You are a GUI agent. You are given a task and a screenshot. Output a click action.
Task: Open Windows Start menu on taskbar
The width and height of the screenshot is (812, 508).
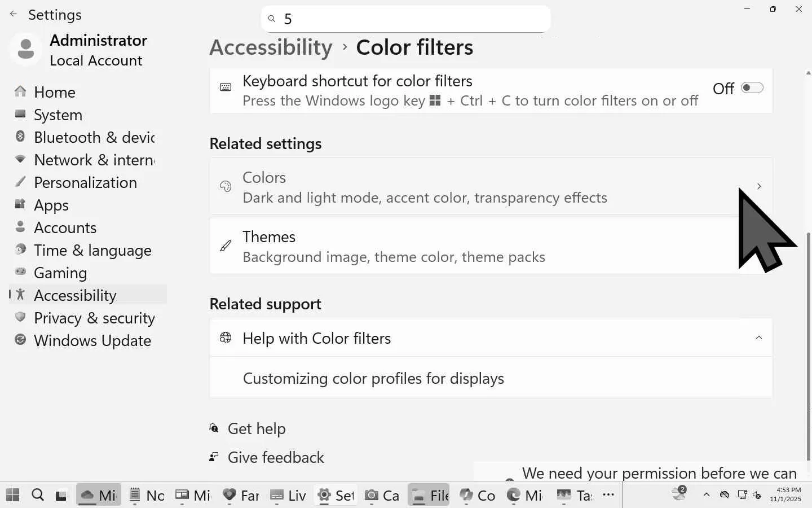pos(12,495)
